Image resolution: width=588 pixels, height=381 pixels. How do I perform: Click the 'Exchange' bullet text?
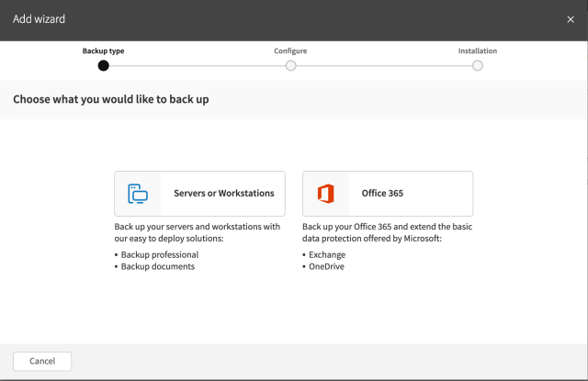tap(327, 254)
